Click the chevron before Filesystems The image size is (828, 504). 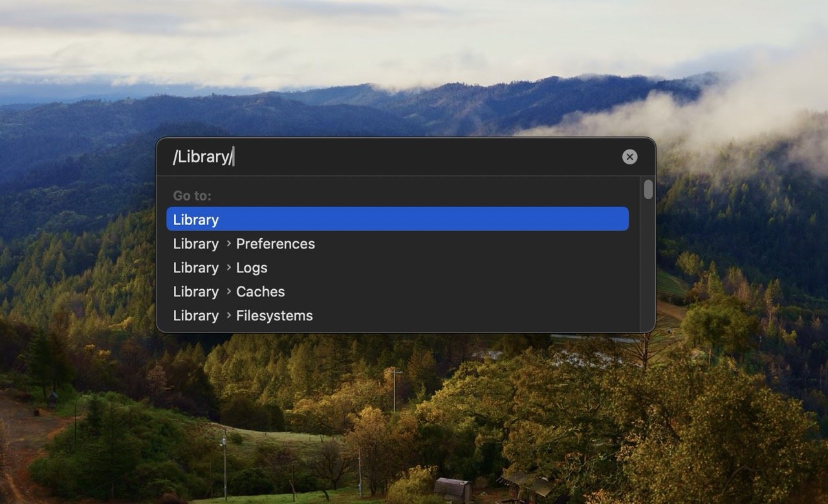[x=228, y=316]
